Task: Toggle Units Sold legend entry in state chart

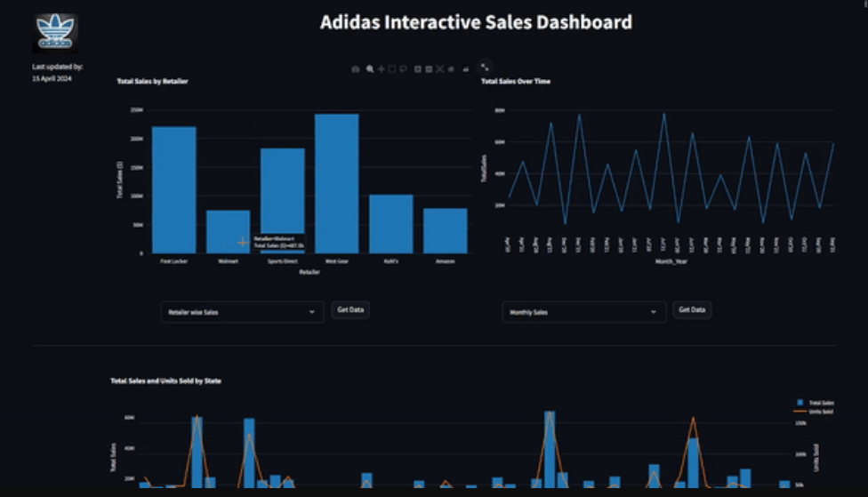Action: click(815, 412)
